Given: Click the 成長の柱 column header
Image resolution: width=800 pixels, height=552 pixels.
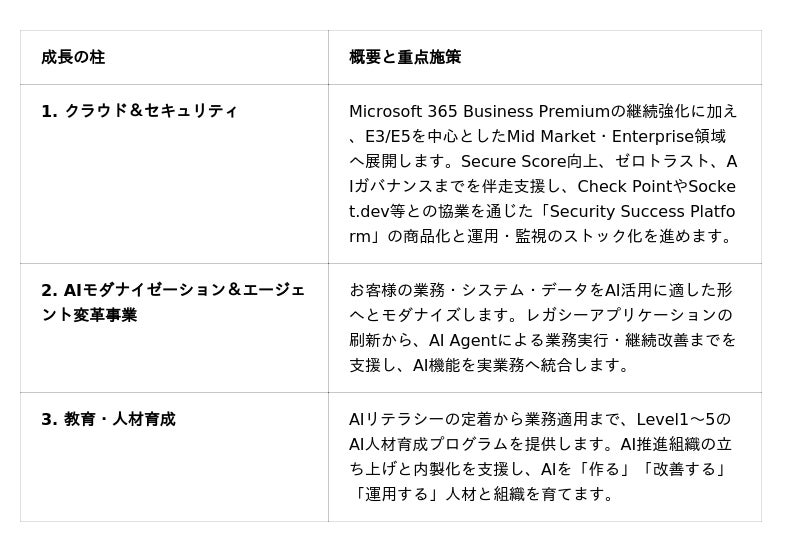Looking at the screenshot, I should 73,57.
